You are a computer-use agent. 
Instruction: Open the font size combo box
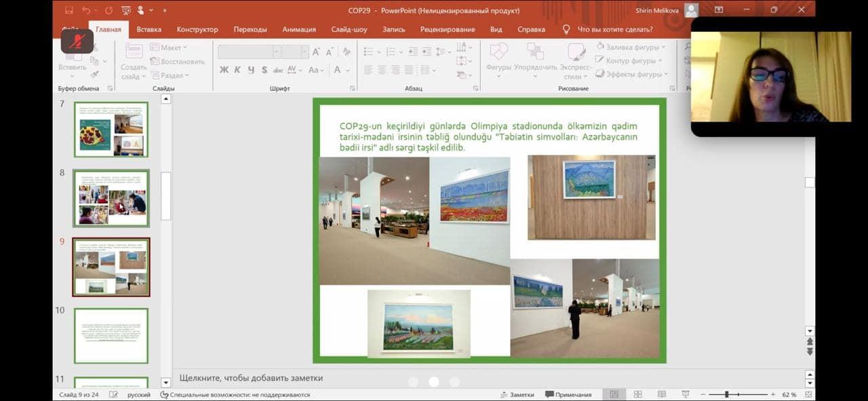point(296,52)
